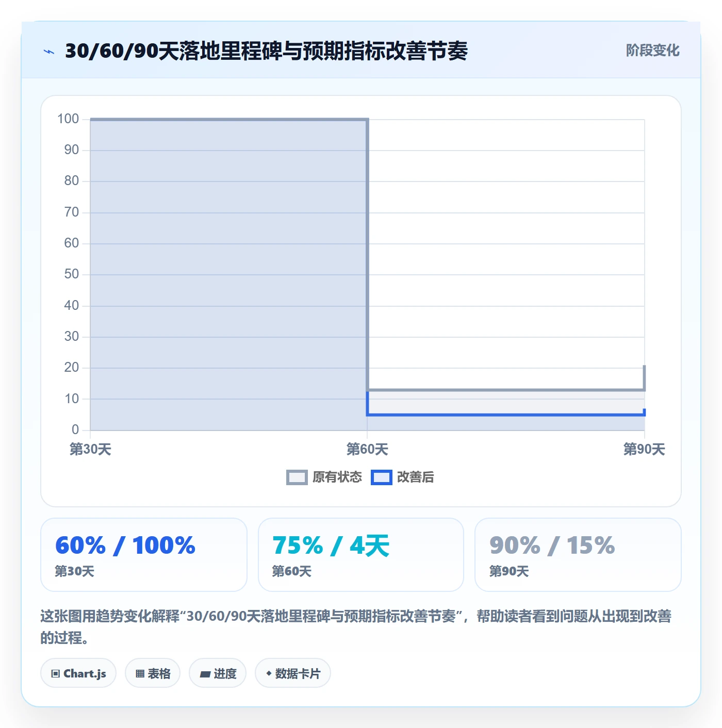Screen dimensions: 722x728
Task: Click the grid icon in 表格 chip
Action: [x=140, y=674]
